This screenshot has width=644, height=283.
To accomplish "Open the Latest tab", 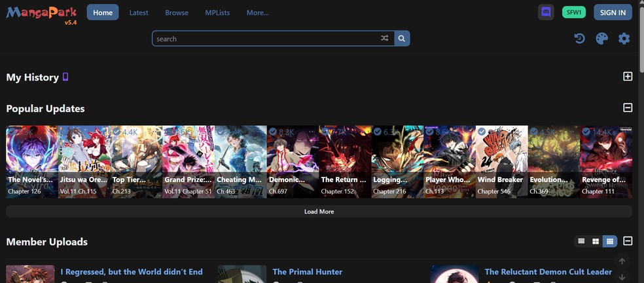I will point(139,12).
